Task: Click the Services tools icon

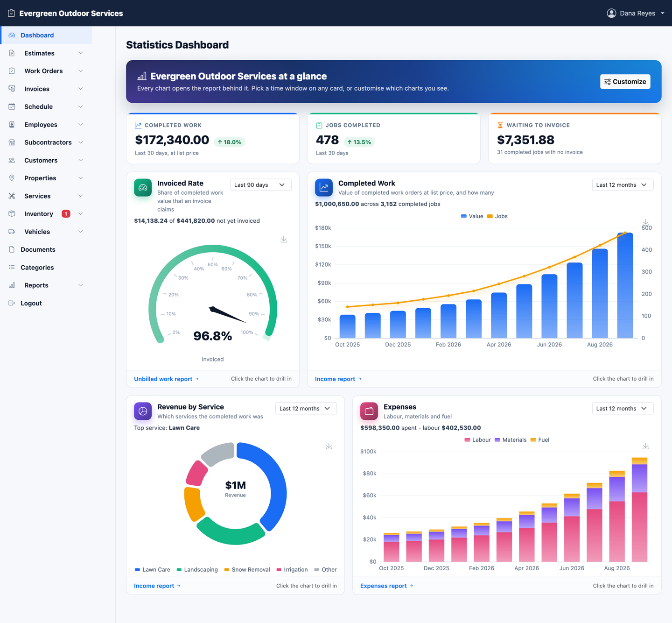Action: click(x=12, y=196)
